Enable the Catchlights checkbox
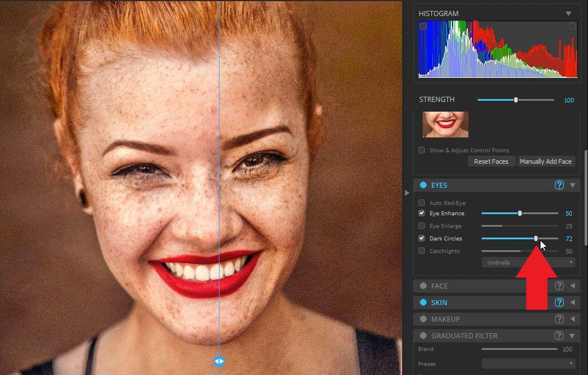Screen dimensions: 588x375 [x=421, y=251]
